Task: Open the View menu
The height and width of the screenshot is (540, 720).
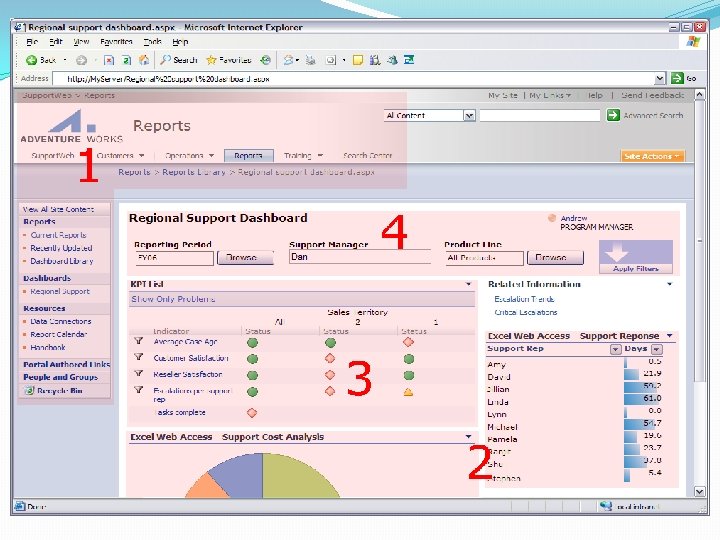Action: tap(81, 41)
